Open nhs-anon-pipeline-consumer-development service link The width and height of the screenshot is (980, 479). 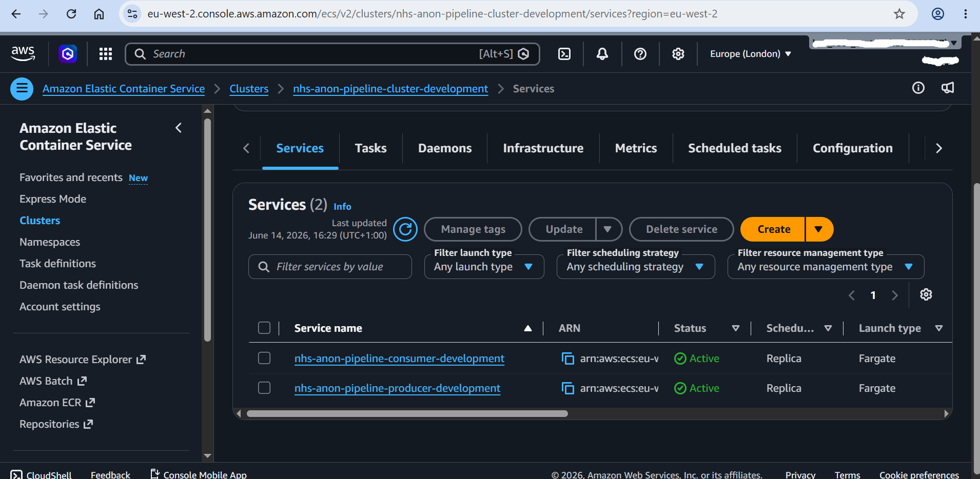pos(399,358)
